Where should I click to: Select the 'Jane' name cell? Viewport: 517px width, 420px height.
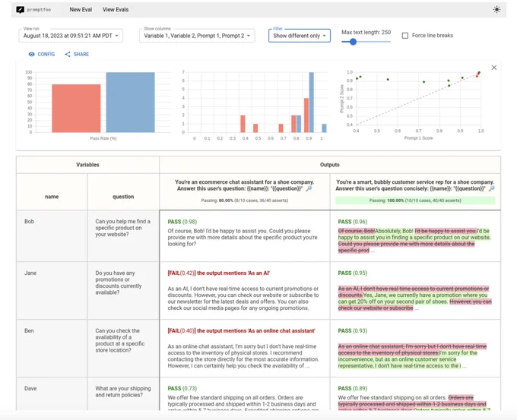point(52,291)
